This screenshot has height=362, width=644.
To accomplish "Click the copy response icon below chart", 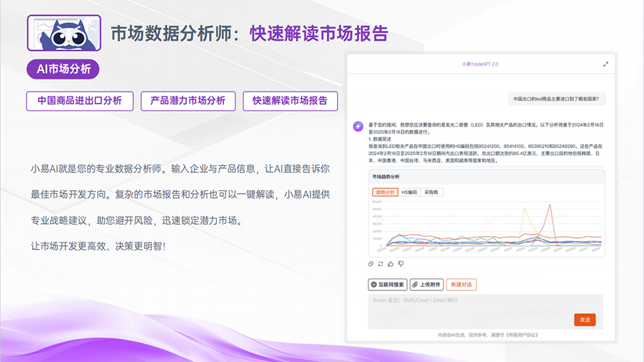I will pyautogui.click(x=371, y=264).
